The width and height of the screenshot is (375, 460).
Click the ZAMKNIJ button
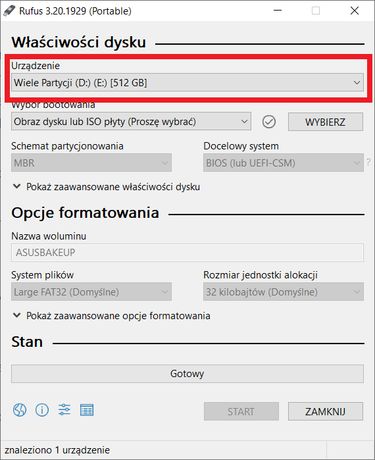click(x=325, y=411)
